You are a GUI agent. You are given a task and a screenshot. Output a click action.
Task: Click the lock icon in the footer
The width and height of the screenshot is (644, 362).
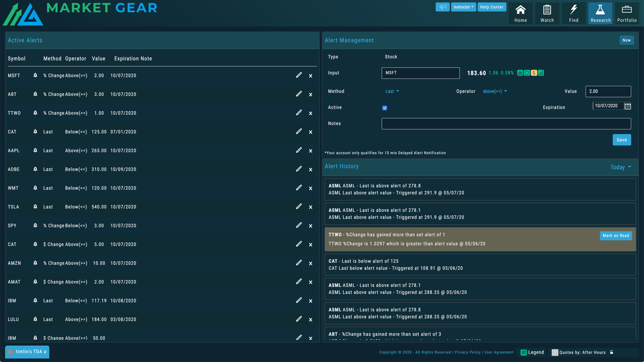tap(611, 352)
